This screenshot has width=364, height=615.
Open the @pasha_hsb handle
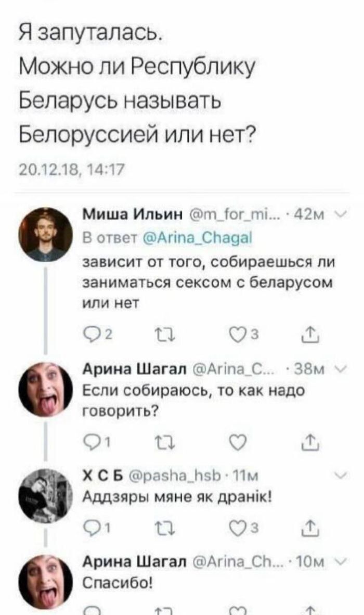point(174,476)
